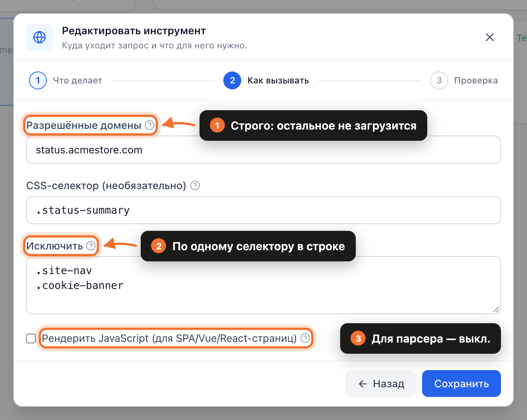Click the Сохранить button

click(x=461, y=384)
